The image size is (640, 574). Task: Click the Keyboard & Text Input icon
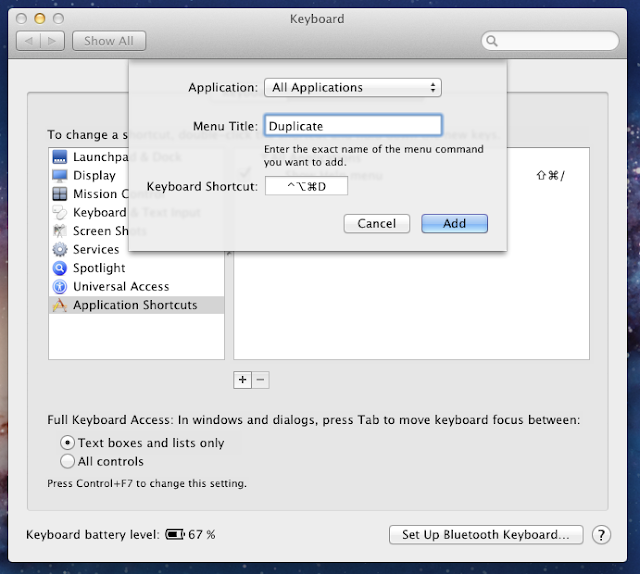click(x=60, y=212)
